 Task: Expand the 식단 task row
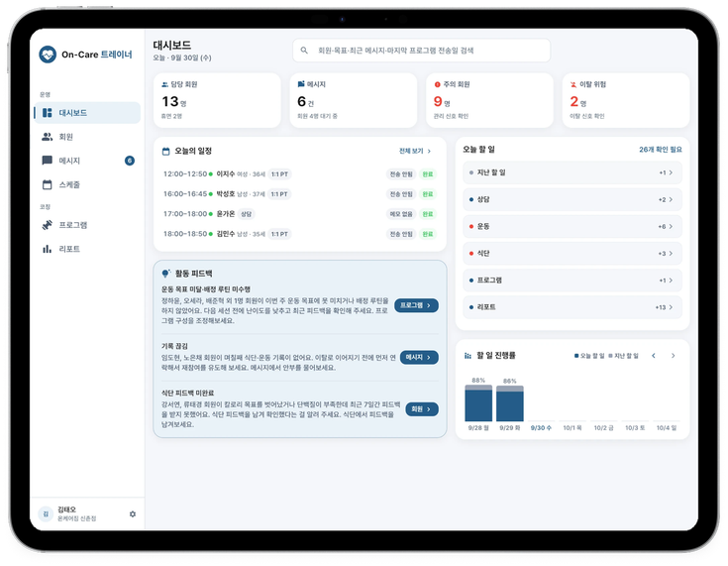572,253
